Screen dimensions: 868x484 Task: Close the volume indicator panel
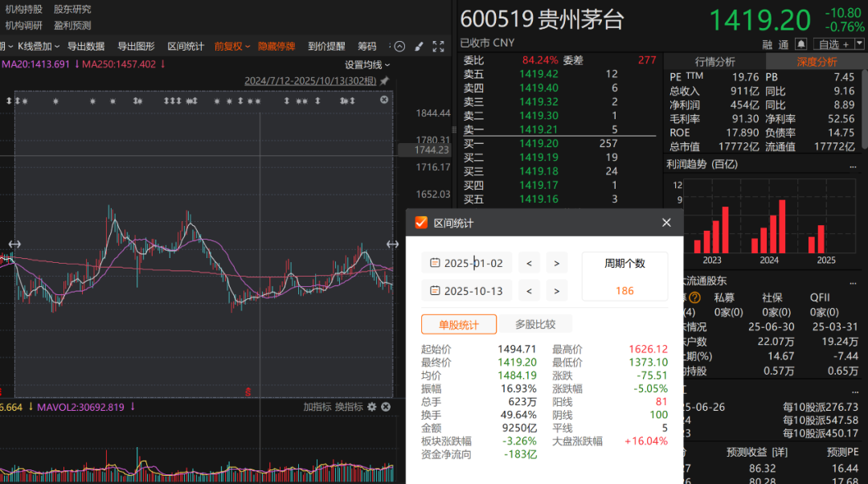(x=385, y=407)
